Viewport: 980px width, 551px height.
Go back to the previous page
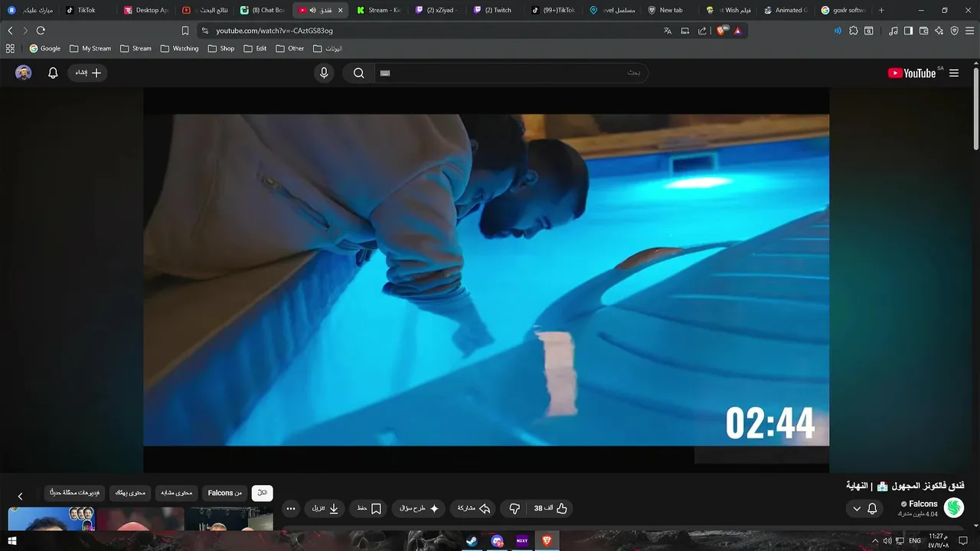pyautogui.click(x=10, y=31)
